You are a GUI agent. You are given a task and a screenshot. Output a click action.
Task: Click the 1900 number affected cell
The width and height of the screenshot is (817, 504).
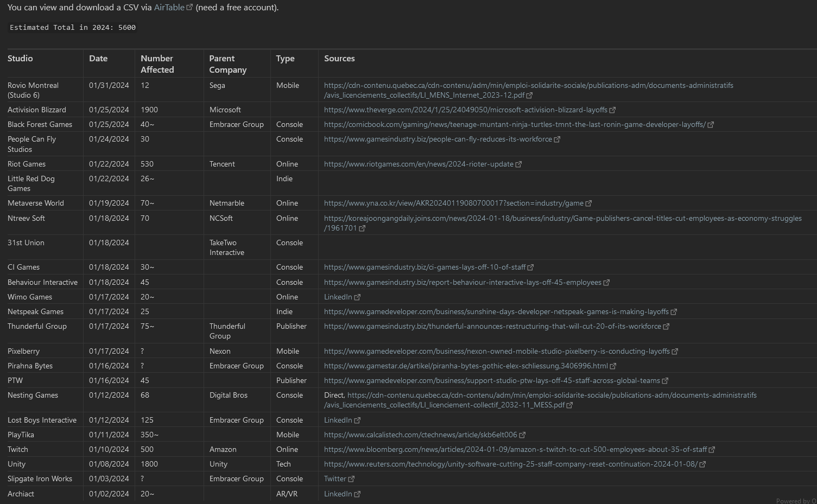149,110
